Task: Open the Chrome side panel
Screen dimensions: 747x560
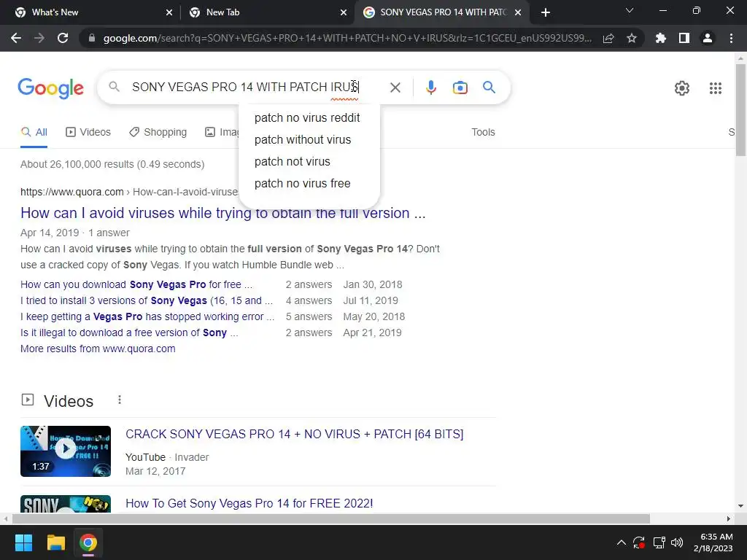Action: [684, 38]
